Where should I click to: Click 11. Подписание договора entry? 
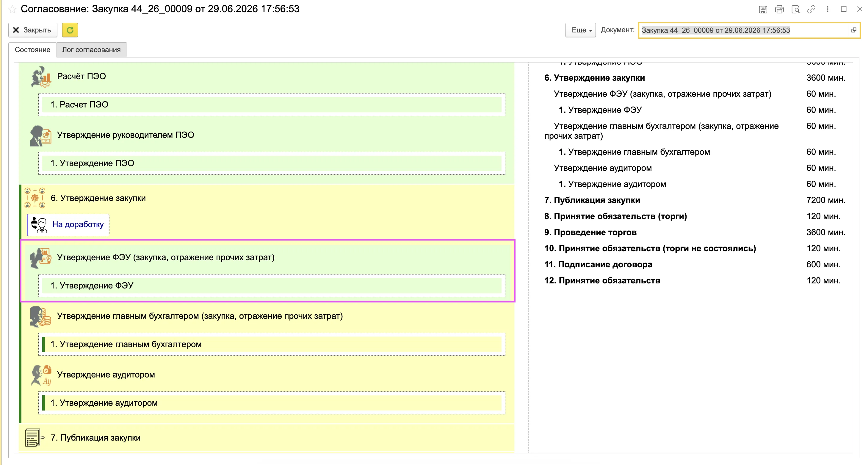pyautogui.click(x=598, y=264)
